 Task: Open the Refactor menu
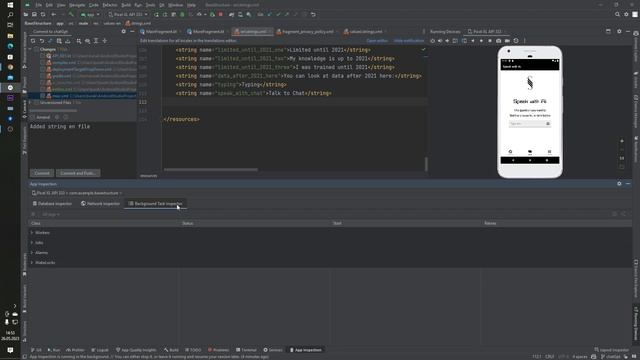[x=110, y=5]
